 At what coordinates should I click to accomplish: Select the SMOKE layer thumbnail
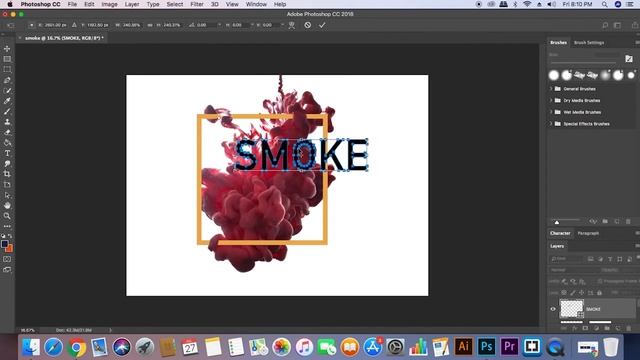click(571, 309)
